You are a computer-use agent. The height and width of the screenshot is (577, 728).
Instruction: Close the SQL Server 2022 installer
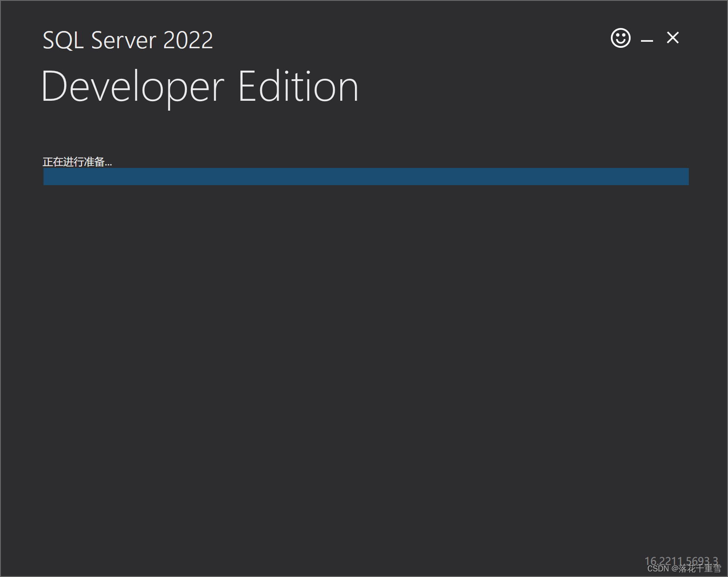pos(673,38)
